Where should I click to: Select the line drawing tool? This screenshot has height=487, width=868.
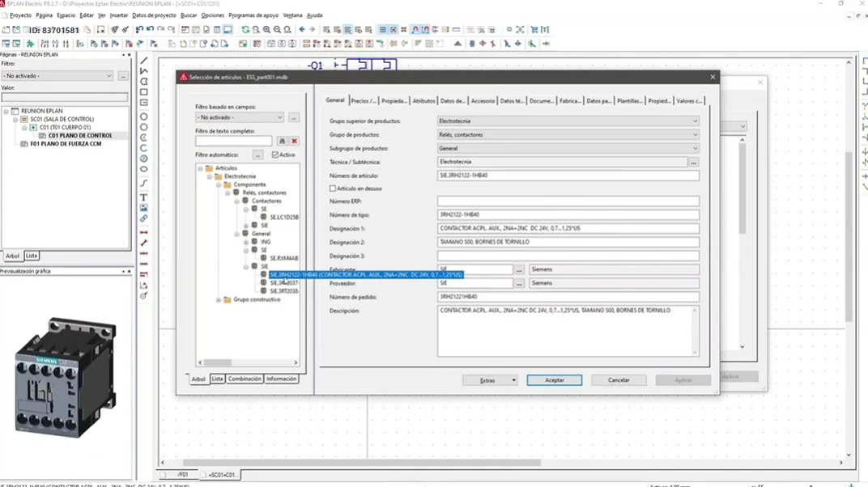[x=144, y=60]
